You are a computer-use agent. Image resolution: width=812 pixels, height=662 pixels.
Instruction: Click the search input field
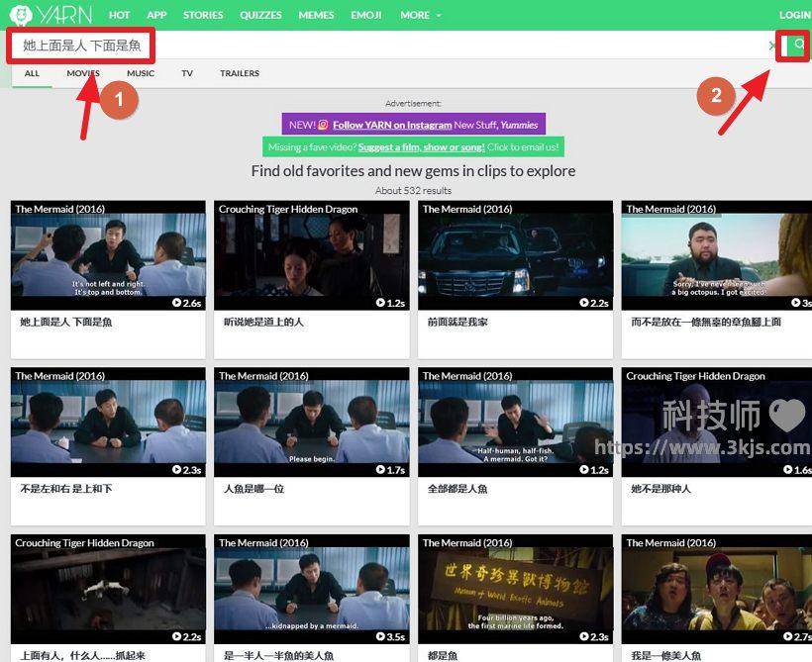tap(388, 46)
